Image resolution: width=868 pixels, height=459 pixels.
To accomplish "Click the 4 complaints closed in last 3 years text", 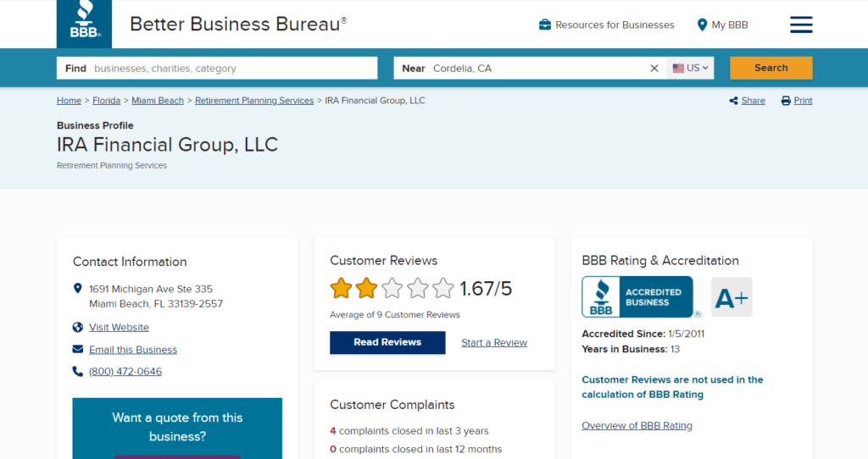I will [x=409, y=431].
